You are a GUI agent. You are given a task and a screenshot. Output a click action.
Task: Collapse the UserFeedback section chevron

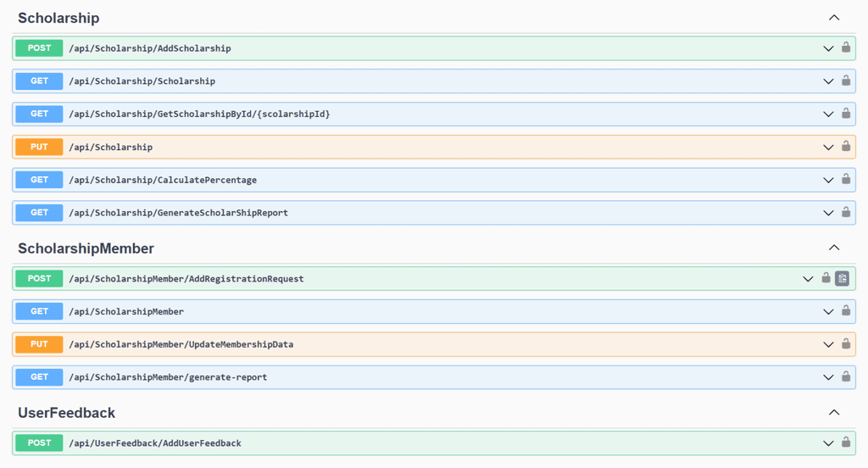(834, 413)
